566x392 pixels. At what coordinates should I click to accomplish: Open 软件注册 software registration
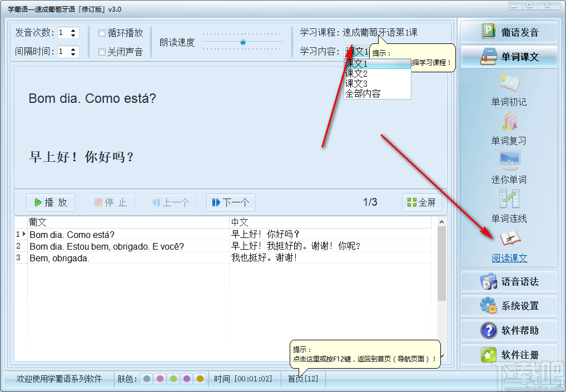pyautogui.click(x=509, y=355)
